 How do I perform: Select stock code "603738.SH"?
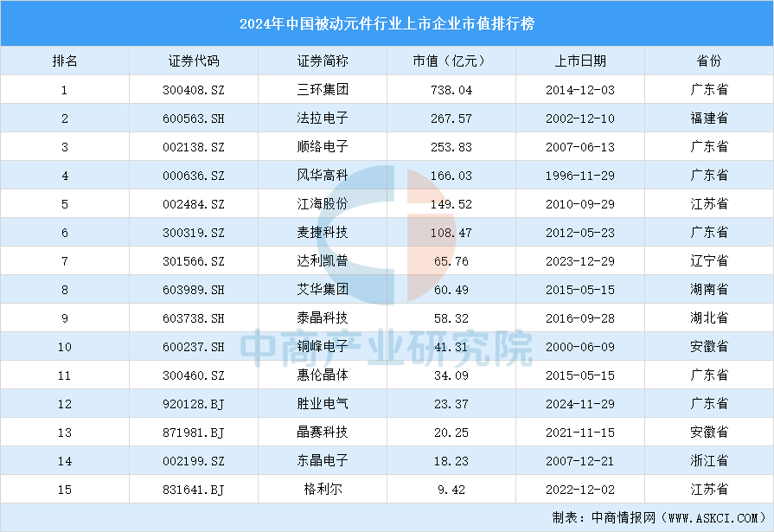coord(194,318)
